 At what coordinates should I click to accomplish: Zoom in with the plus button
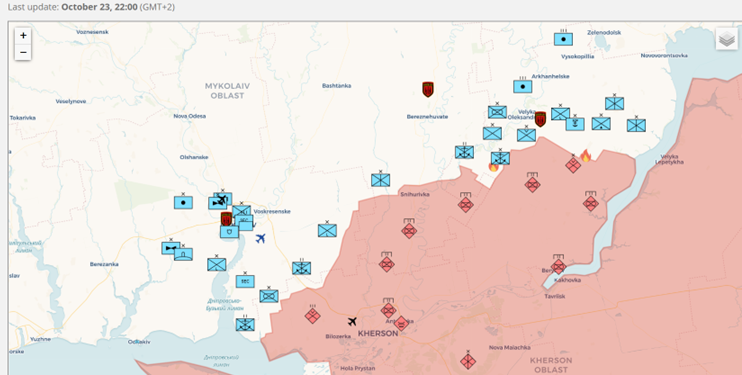[23, 36]
